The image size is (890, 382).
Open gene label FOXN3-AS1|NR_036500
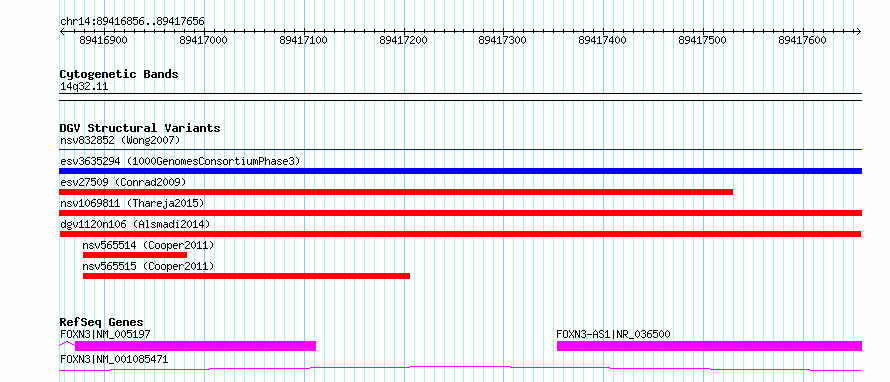click(x=613, y=334)
